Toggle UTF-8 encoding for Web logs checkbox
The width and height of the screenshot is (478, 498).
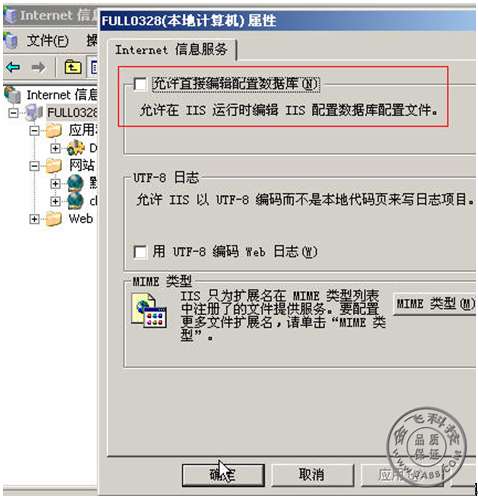140,252
